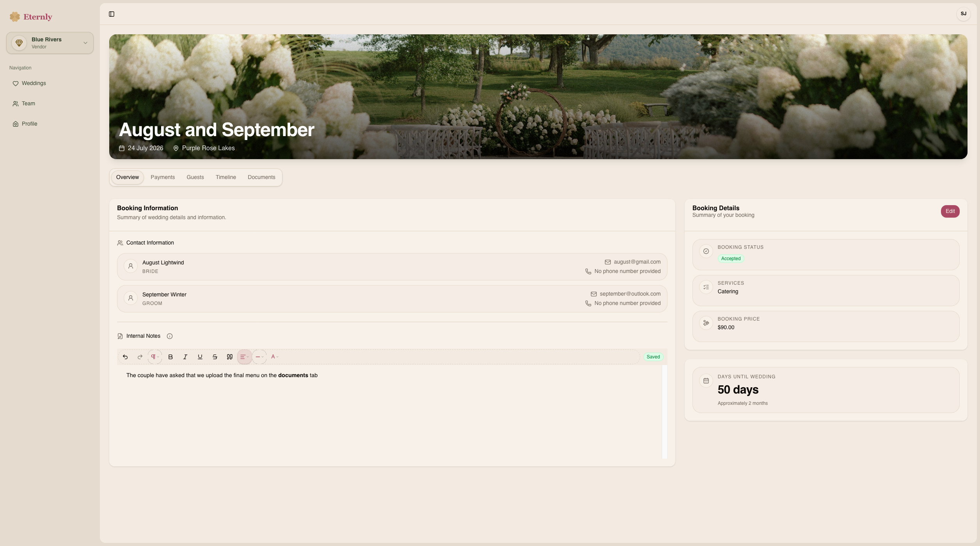Undo the last note edit
Screen dimensions: 980x546
125,357
